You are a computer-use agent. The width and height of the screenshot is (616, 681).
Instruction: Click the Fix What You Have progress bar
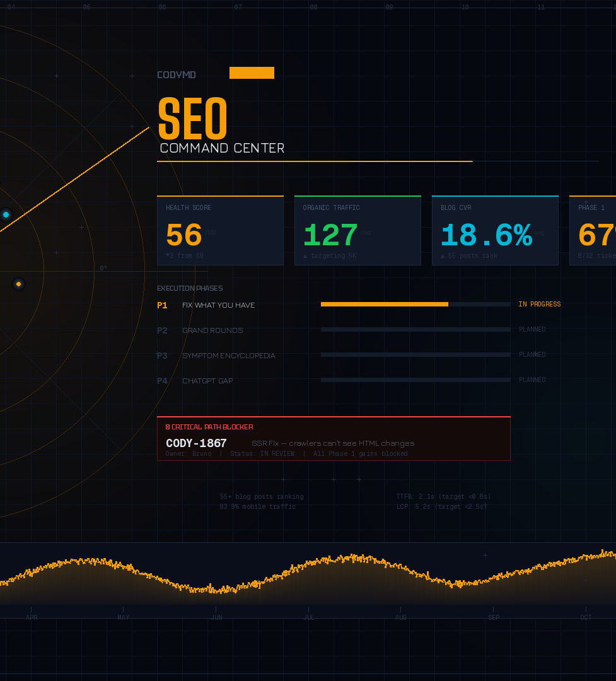point(416,304)
